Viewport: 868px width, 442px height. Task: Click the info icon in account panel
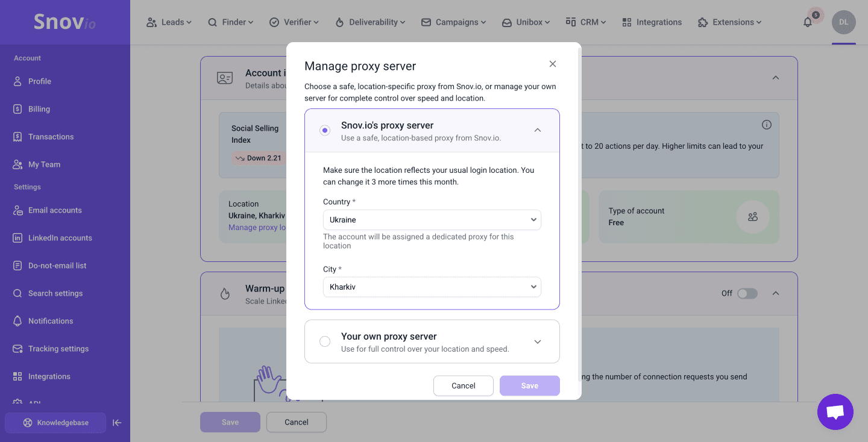pos(766,125)
